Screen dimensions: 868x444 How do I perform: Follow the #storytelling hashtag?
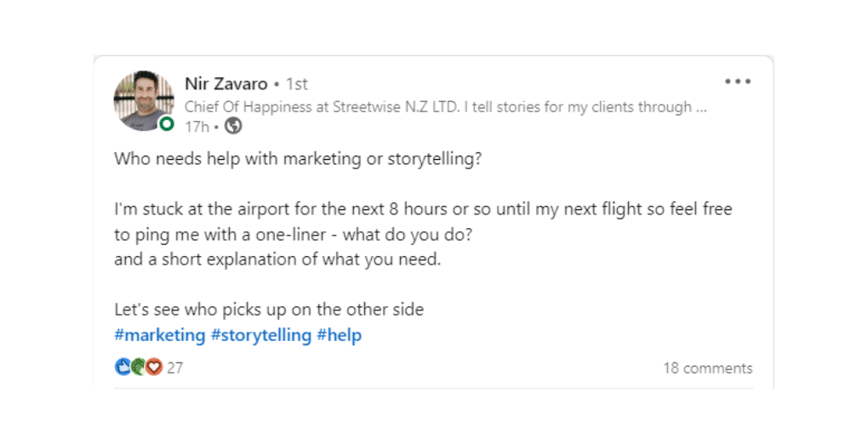coord(260,335)
